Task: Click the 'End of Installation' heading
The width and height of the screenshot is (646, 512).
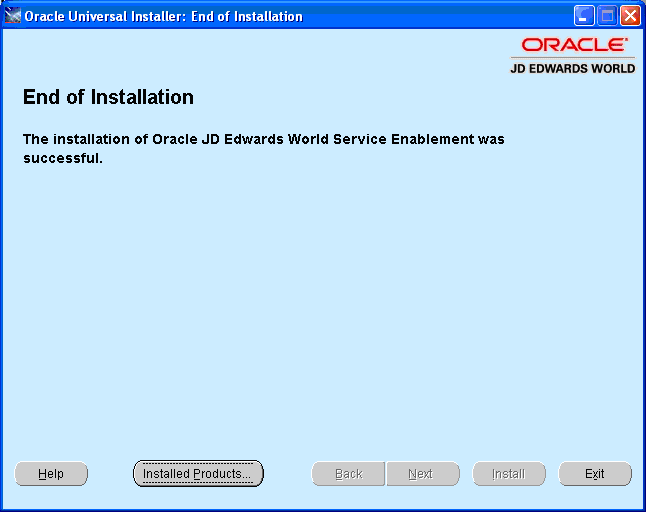Action: [108, 97]
